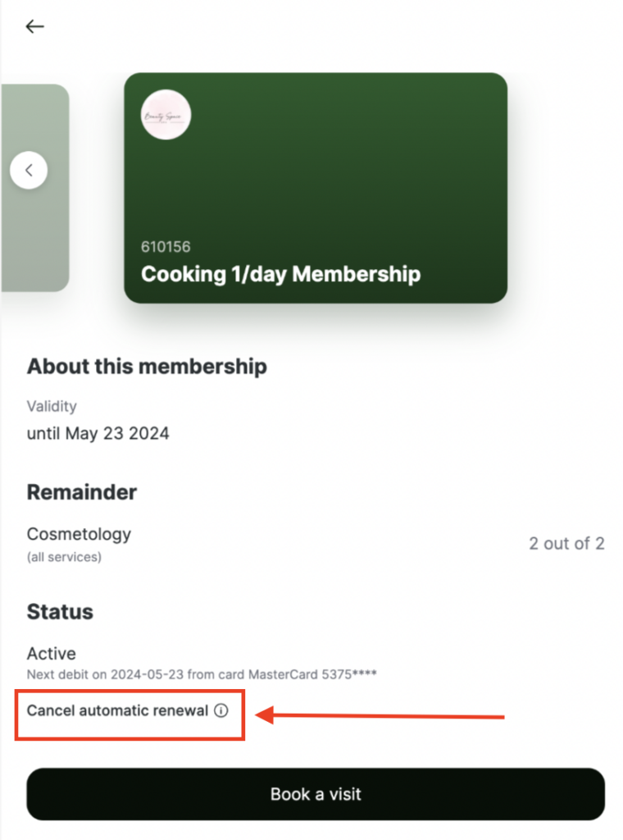Click the card number 610156
This screenshot has height=840, width=623.
click(166, 247)
